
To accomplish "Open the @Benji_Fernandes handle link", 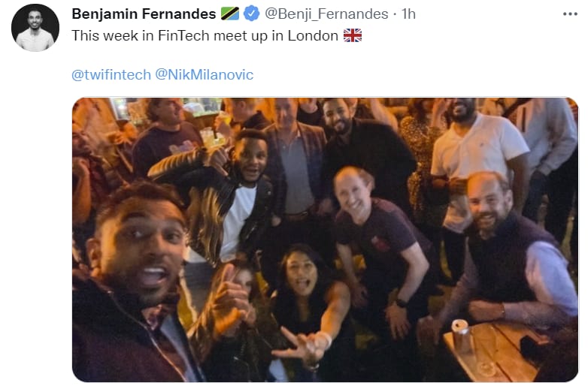I will [326, 14].
